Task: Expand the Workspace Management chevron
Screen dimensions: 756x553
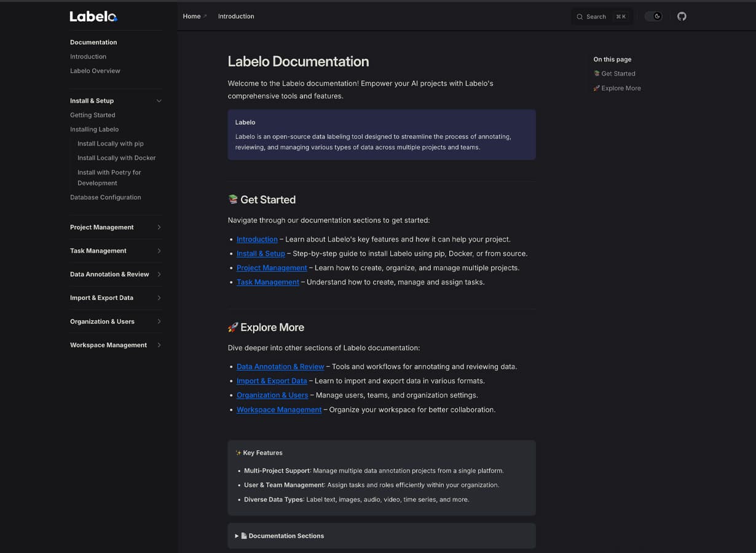Action: click(159, 345)
